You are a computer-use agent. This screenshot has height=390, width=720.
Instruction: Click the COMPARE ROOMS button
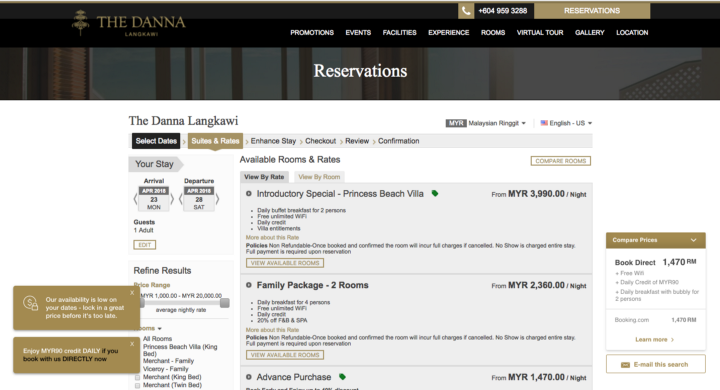[x=561, y=161]
